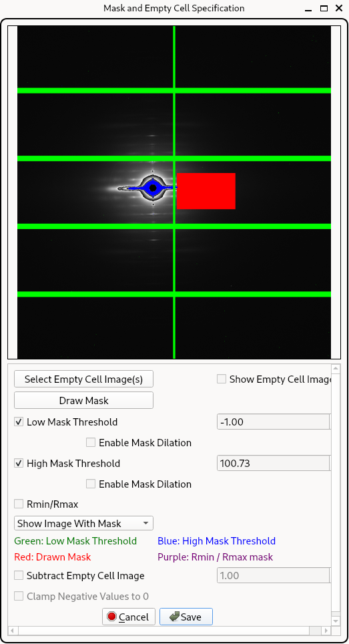Click the red stop icon on Cancel
Screen dimensions: 349x644
point(111,617)
